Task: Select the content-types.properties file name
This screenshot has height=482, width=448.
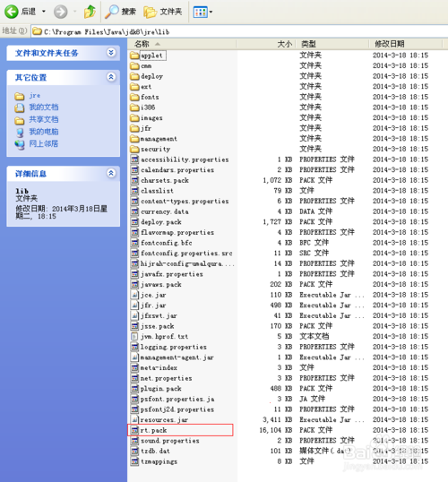Action: [x=185, y=202]
